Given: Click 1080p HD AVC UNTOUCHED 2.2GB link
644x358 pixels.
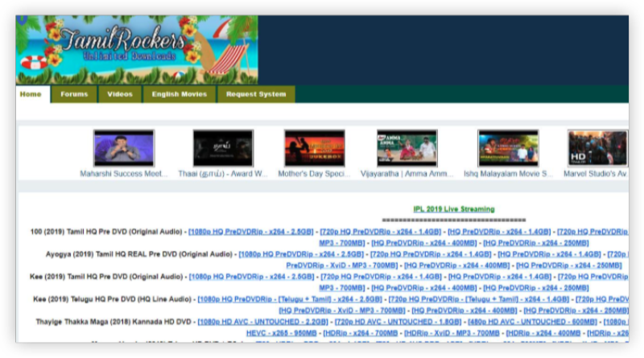Looking at the screenshot, I should pyautogui.click(x=263, y=322).
